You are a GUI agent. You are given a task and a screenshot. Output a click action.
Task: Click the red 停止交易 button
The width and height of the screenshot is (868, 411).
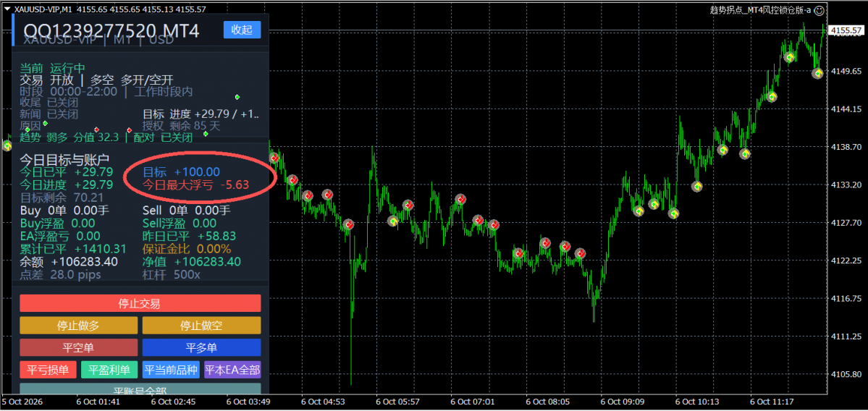click(x=140, y=303)
